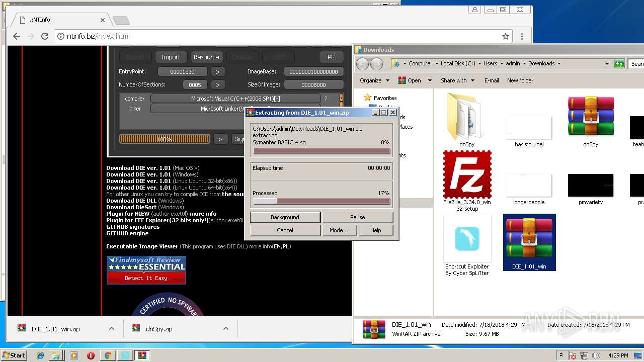This screenshot has height=362, width=644.
Task: Open the Share with menu
Action: (457, 80)
